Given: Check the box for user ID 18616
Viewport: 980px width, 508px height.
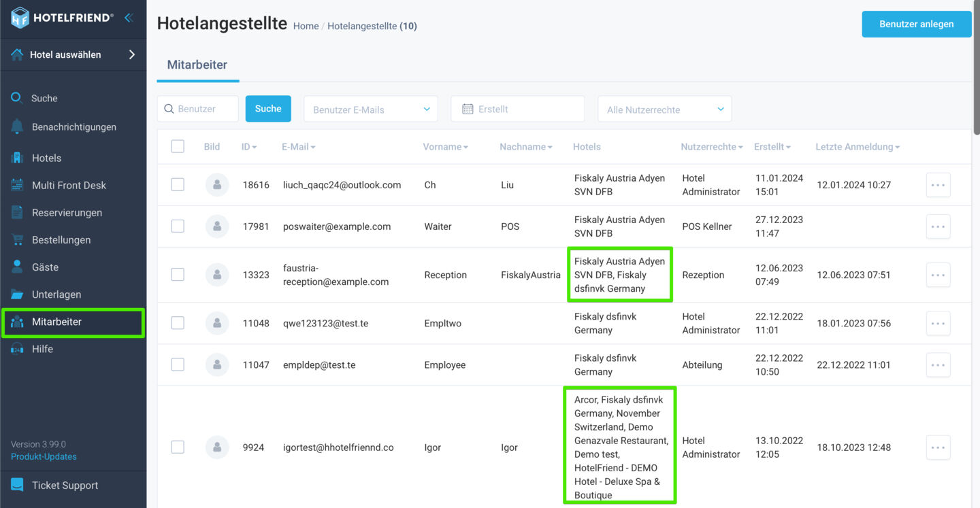Looking at the screenshot, I should [178, 185].
